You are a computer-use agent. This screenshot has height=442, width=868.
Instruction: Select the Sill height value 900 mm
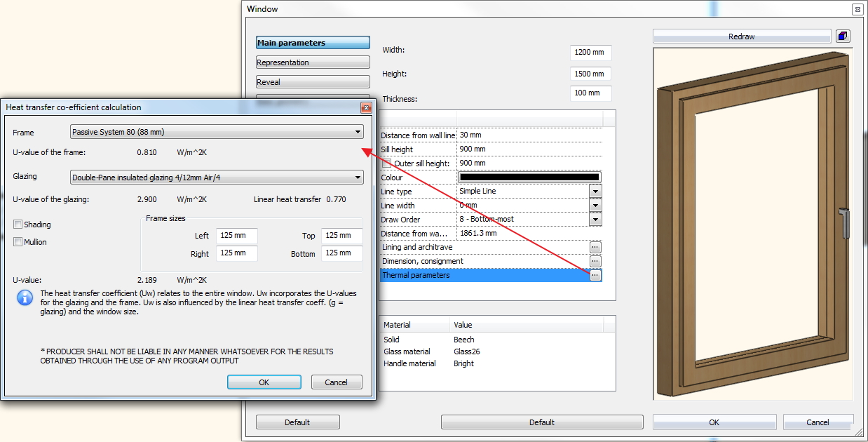click(473, 149)
